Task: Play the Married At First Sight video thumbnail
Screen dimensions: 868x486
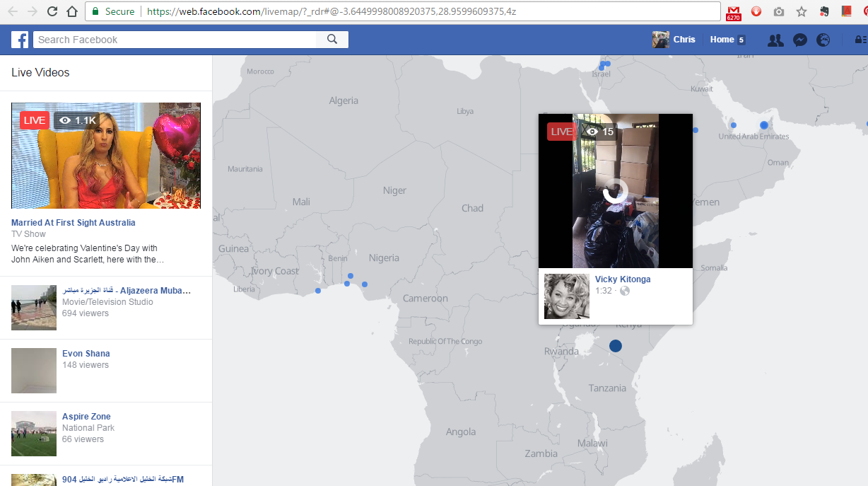Action: point(106,156)
